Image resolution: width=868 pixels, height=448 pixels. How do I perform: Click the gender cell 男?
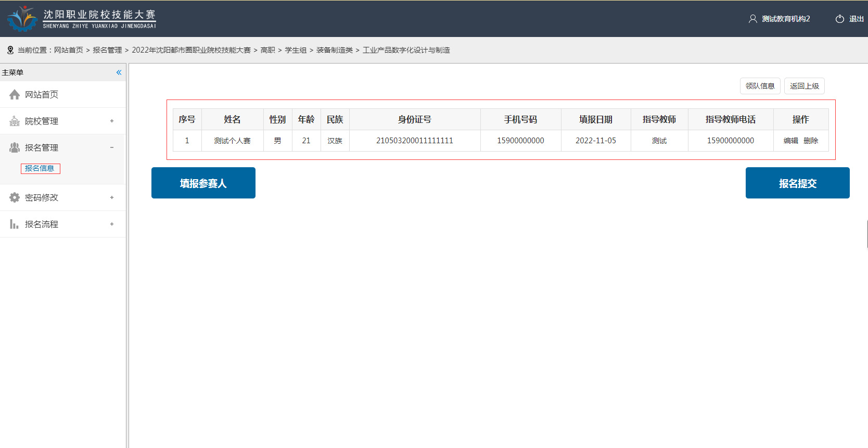click(x=277, y=141)
